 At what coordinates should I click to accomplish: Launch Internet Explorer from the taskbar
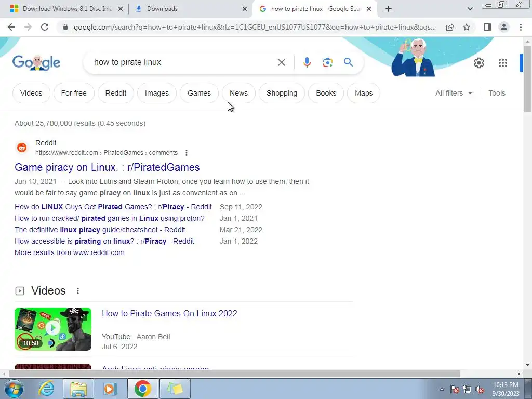click(x=46, y=389)
